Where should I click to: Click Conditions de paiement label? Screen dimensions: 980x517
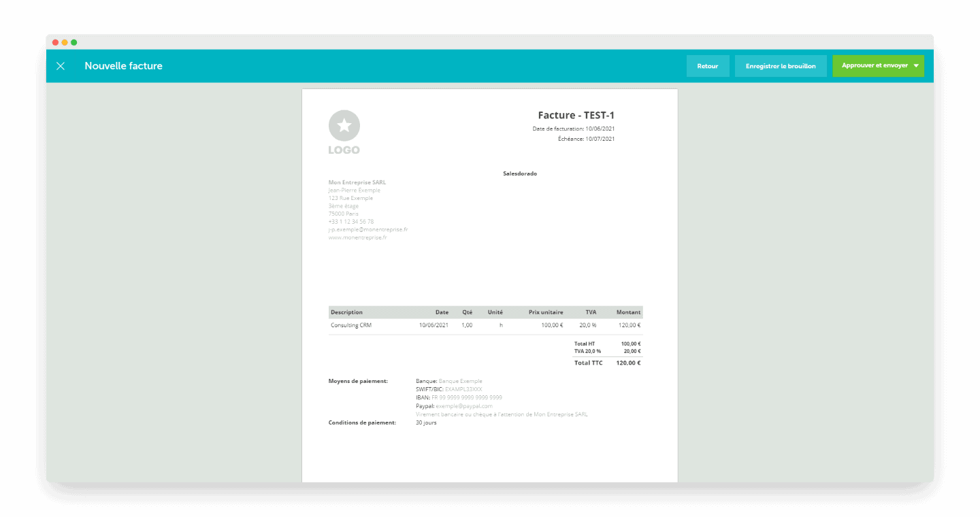tap(362, 422)
